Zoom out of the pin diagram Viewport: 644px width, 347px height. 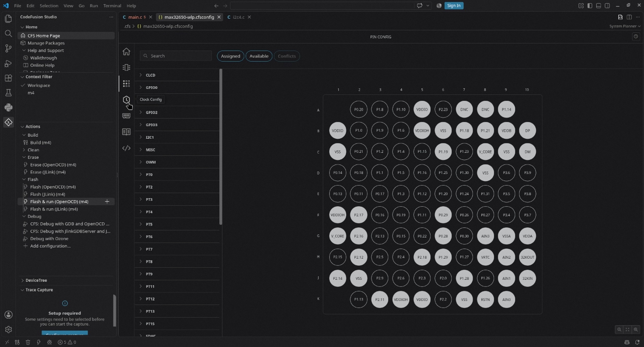619,330
